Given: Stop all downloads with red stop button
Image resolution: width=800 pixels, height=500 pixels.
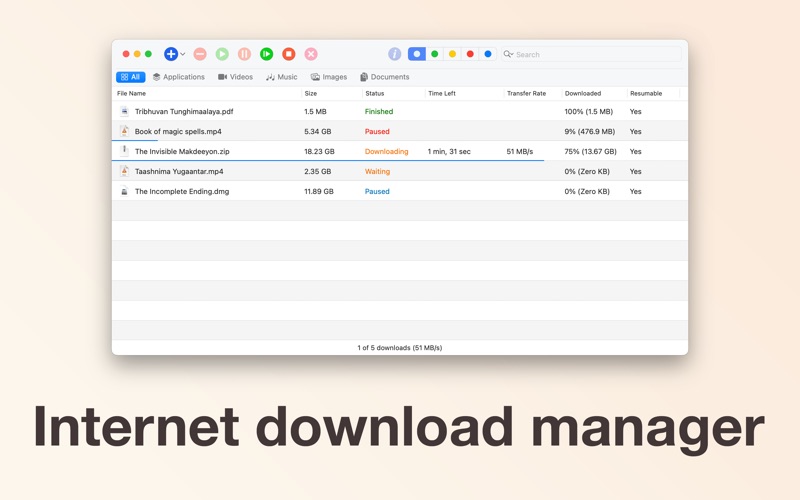Looking at the screenshot, I should pyautogui.click(x=289, y=54).
